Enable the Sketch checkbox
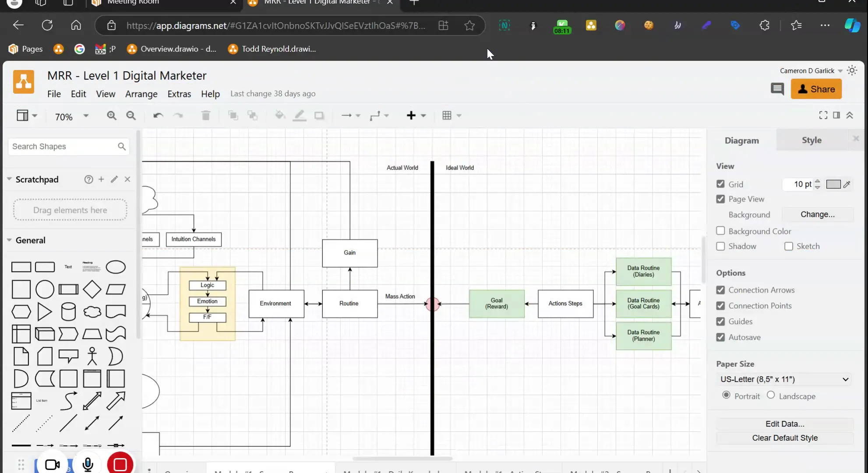868x473 pixels. coord(789,246)
